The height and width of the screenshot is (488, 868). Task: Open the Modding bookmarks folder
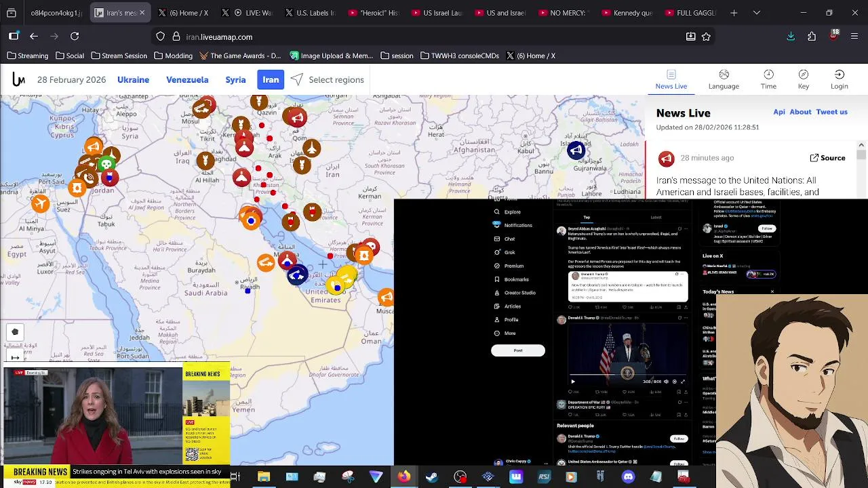pyautogui.click(x=173, y=56)
